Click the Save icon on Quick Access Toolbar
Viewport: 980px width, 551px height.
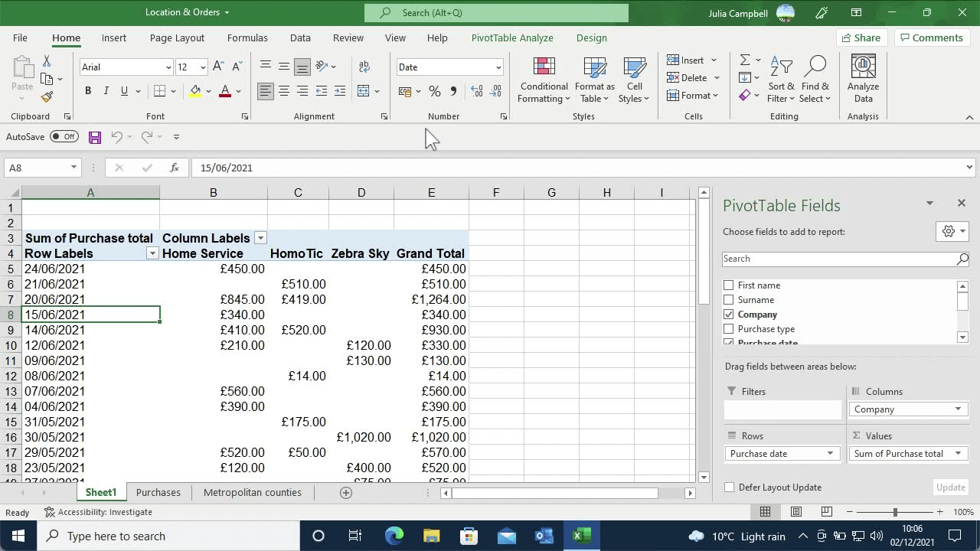coord(95,136)
